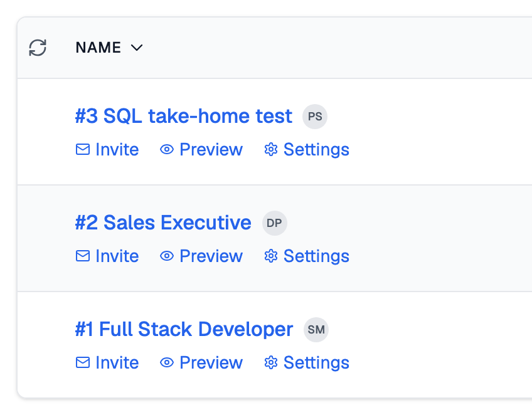
Task: Click gear icon for Sales Executive
Action: click(271, 256)
